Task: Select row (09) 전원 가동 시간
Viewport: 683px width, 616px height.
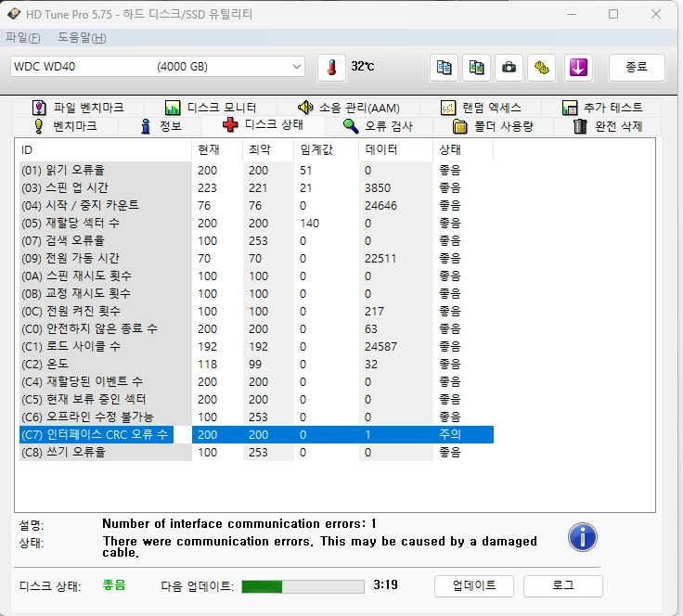Action: click(256, 259)
